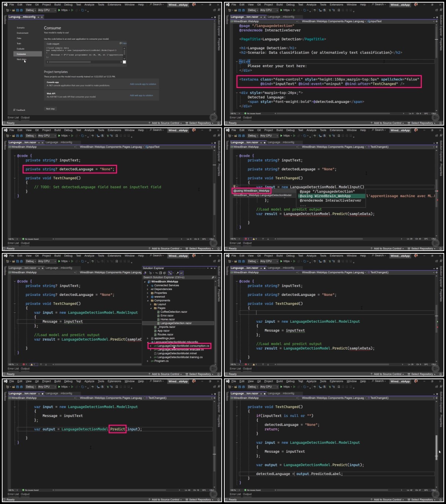Click the Auto Hide pin in Solution Explorer title bar
The image size is (446, 504).
211,268
